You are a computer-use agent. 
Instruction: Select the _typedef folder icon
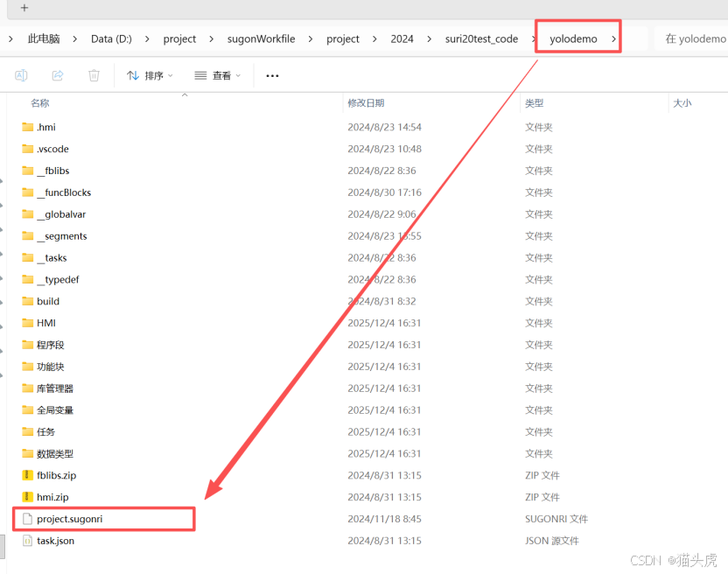(28, 279)
